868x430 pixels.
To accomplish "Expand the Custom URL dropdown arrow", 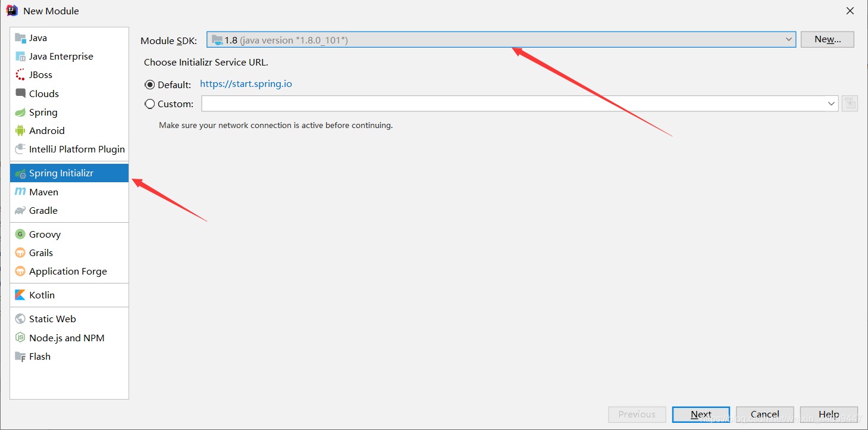I will click(x=831, y=104).
